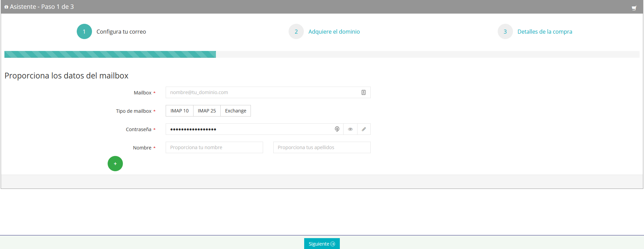Add another mailbox with green plus button
This screenshot has width=644, height=249.
(x=115, y=164)
